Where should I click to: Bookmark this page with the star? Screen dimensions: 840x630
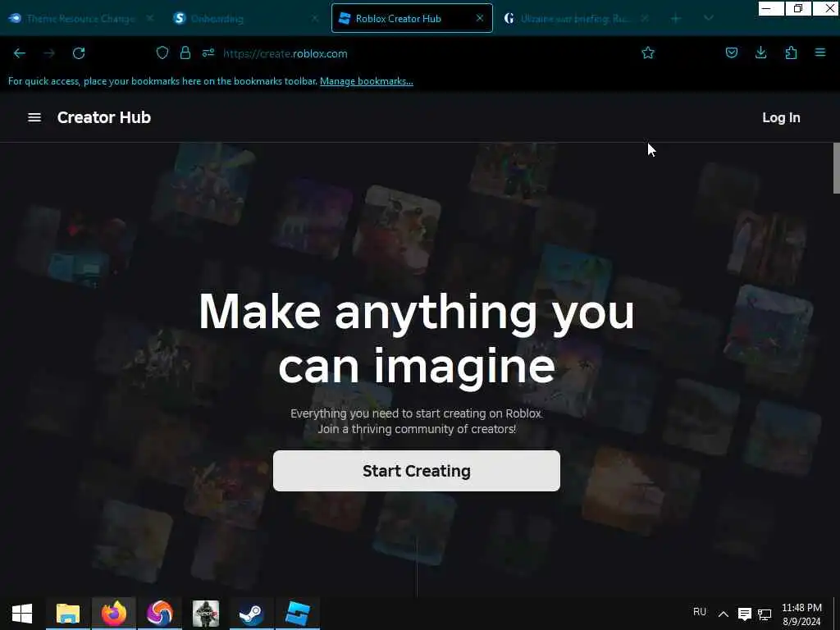(x=648, y=52)
